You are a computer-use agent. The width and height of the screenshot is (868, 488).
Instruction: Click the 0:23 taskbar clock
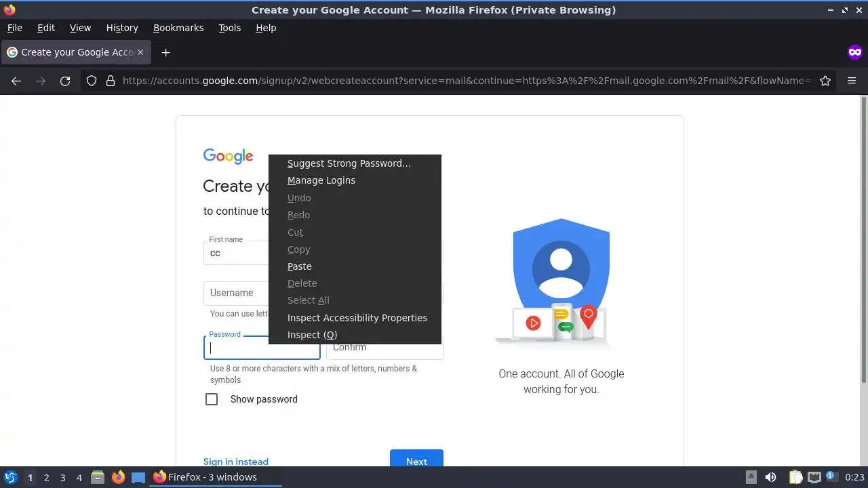coord(854,477)
